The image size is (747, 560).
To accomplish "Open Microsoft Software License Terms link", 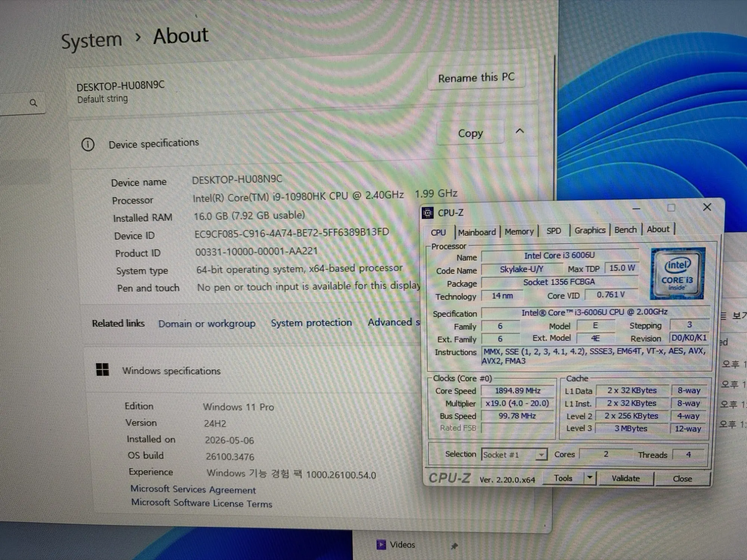I will coord(202,503).
